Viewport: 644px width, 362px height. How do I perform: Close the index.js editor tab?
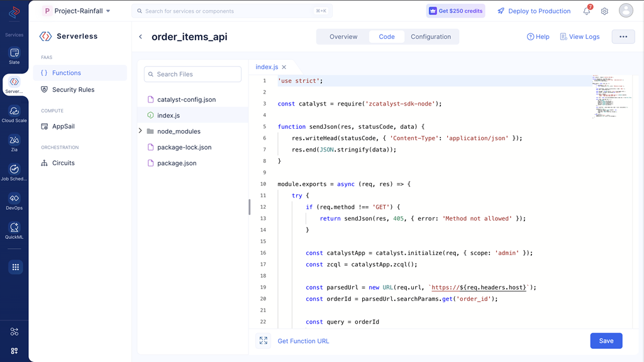(x=284, y=67)
